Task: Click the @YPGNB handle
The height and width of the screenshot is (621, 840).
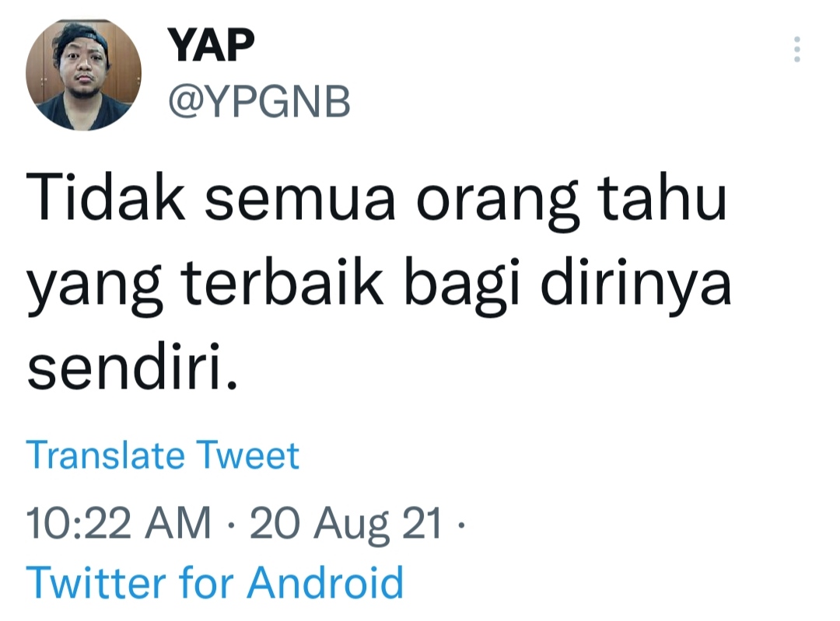Action: point(259,101)
